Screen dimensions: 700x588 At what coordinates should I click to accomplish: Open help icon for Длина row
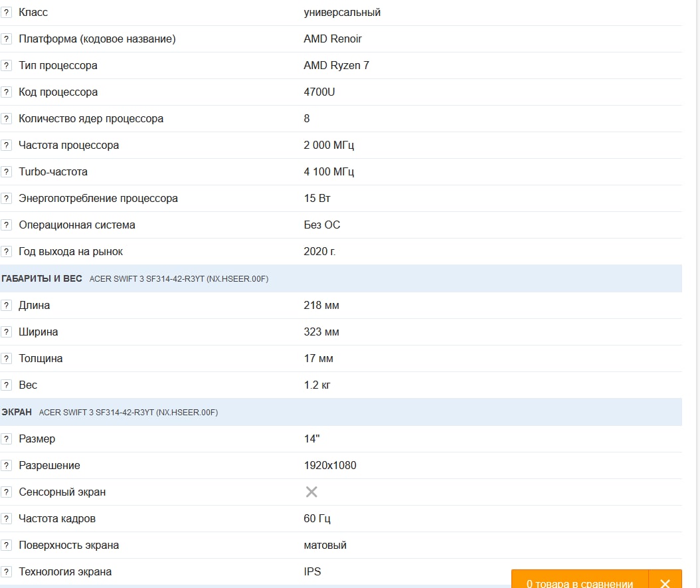click(x=6, y=306)
